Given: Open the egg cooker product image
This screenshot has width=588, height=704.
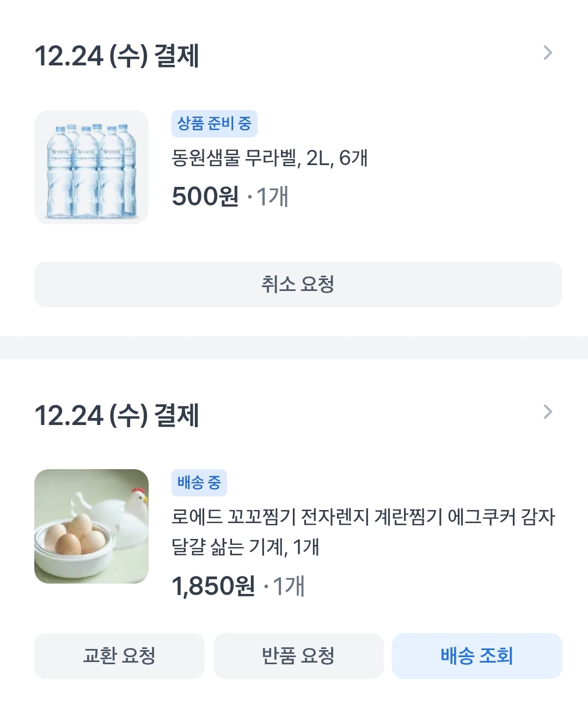Looking at the screenshot, I should coord(91,526).
